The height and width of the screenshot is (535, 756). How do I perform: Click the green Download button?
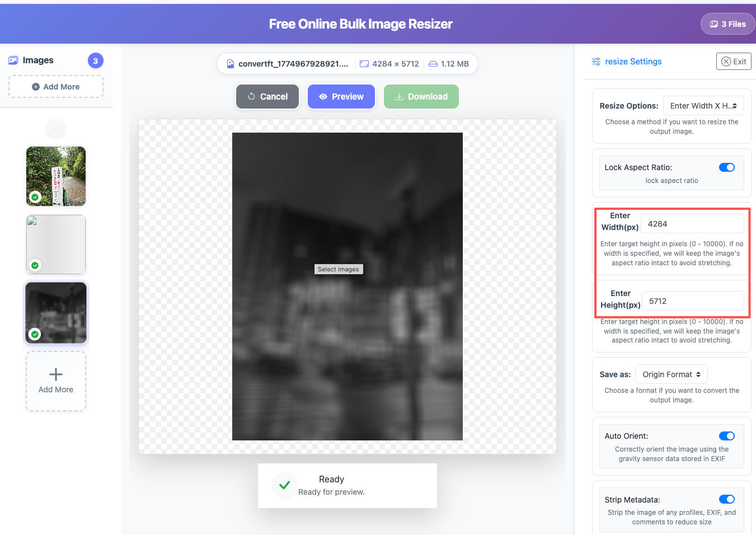(421, 96)
